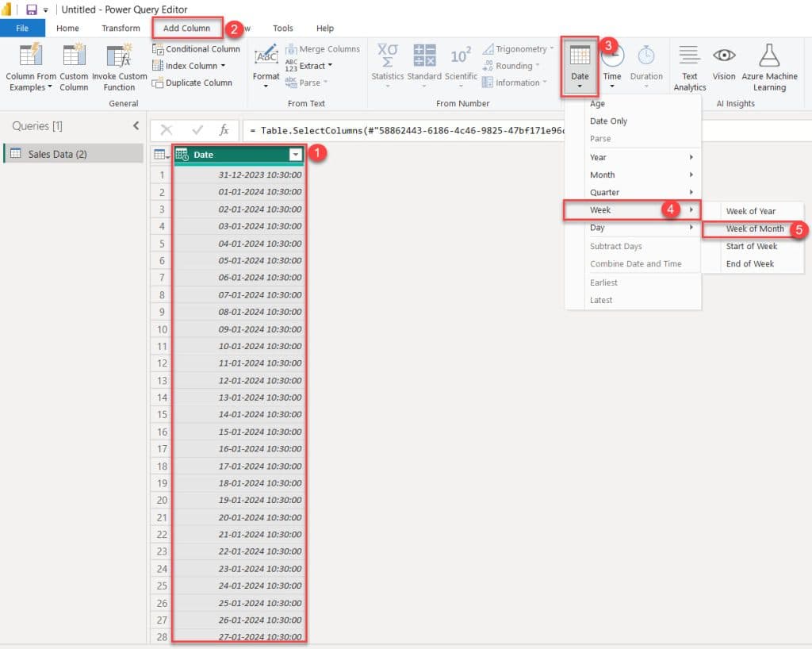Open the Information dropdown
Viewport: 812px width, 649px height.
514,83
